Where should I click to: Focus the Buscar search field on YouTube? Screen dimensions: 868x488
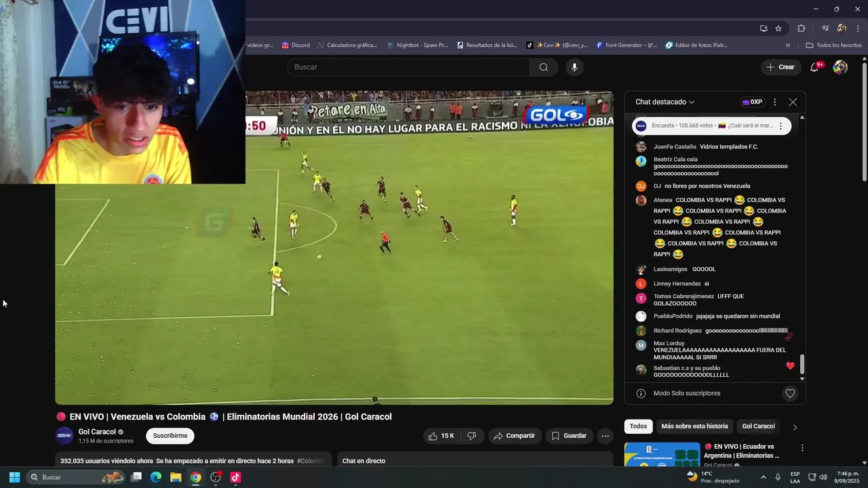[x=408, y=67]
